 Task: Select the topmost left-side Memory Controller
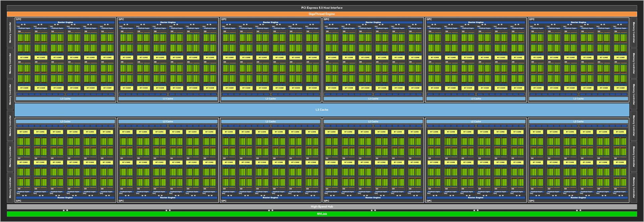click(x=10, y=33)
